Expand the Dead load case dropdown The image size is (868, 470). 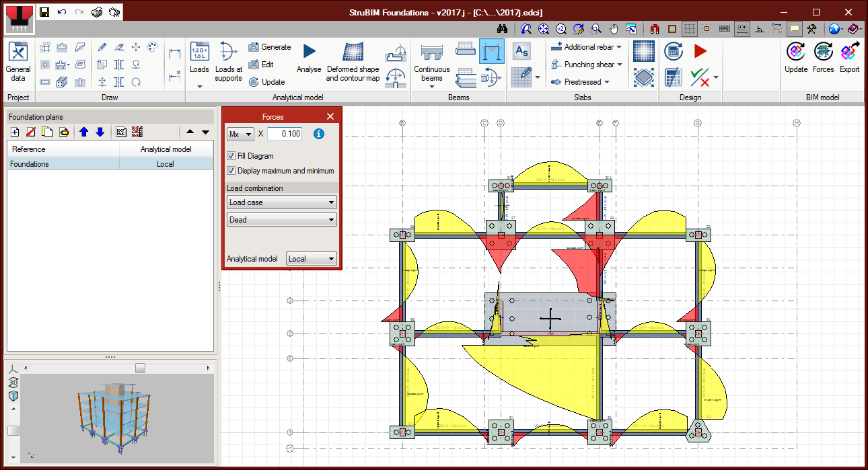281,220
